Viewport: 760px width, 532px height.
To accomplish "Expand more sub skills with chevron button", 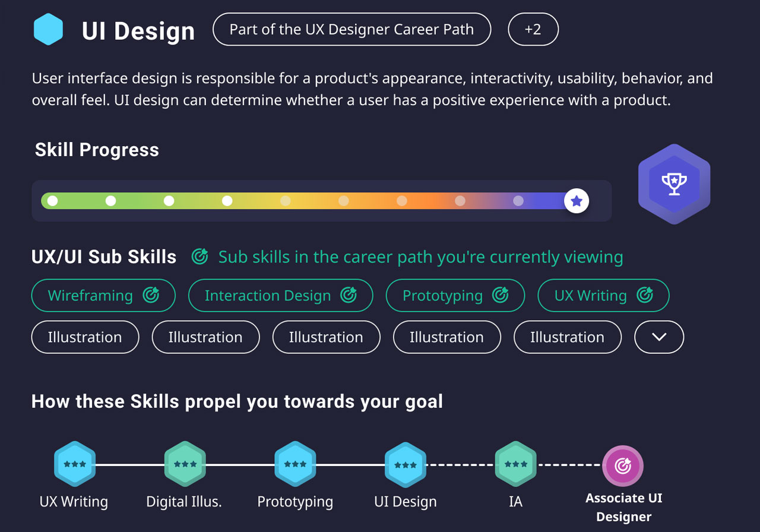I will [x=659, y=337].
